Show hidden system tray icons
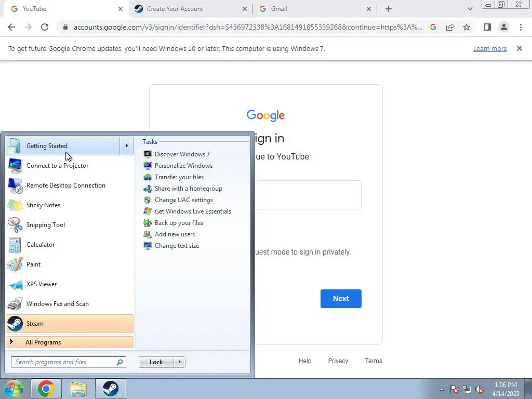This screenshot has height=399, width=532. (x=442, y=389)
